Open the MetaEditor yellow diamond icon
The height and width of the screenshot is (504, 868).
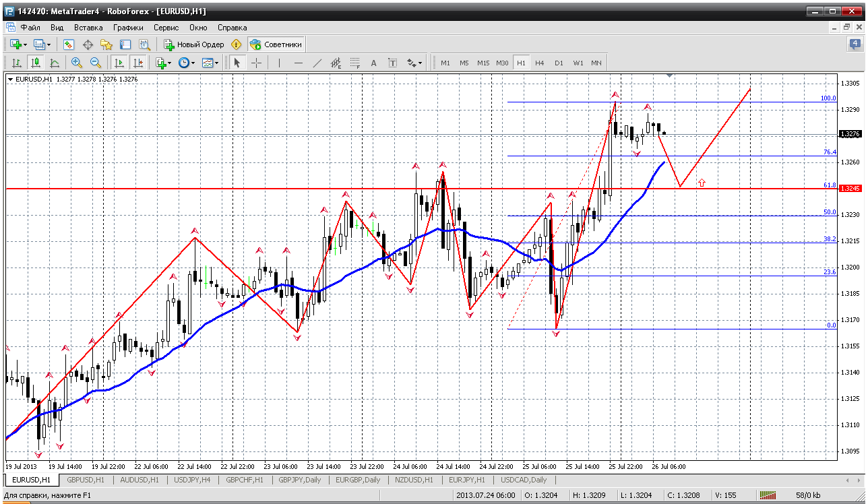[236, 44]
